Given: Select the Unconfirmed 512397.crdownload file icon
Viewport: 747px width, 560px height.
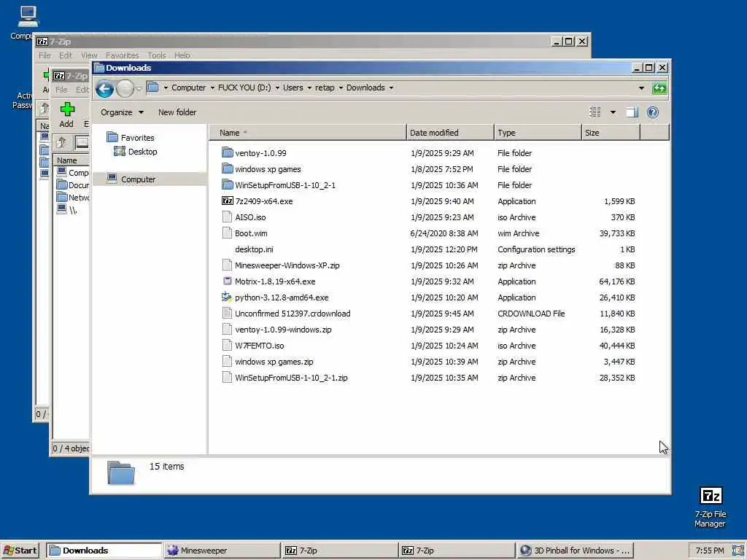Looking at the screenshot, I should click(x=228, y=314).
